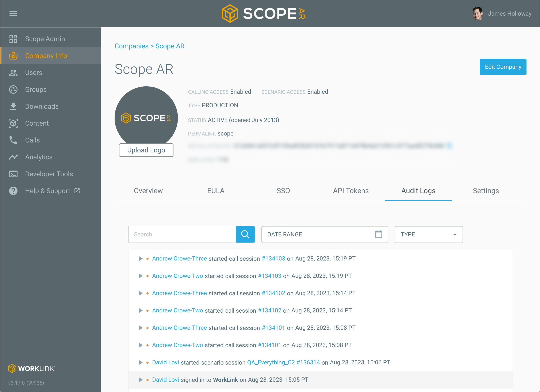Click the magnifier search button
The image size is (540, 392).
(245, 234)
